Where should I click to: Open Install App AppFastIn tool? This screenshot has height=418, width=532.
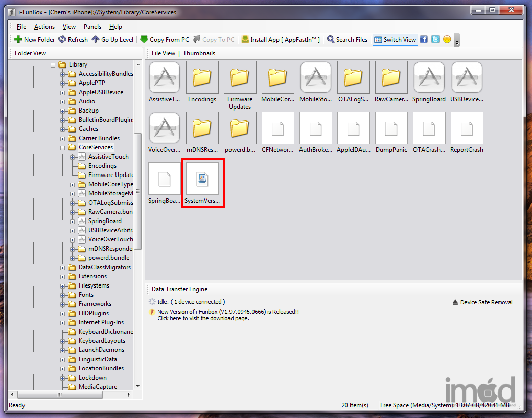click(x=281, y=39)
